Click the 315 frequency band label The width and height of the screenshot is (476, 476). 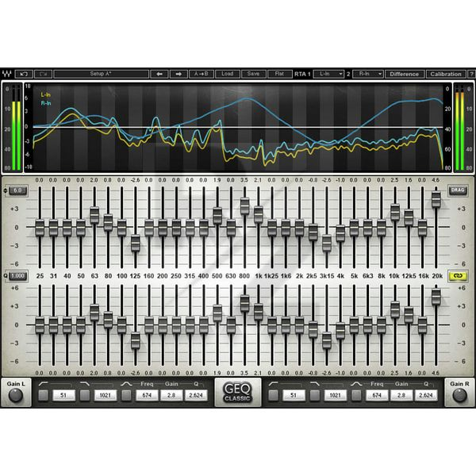coord(190,276)
